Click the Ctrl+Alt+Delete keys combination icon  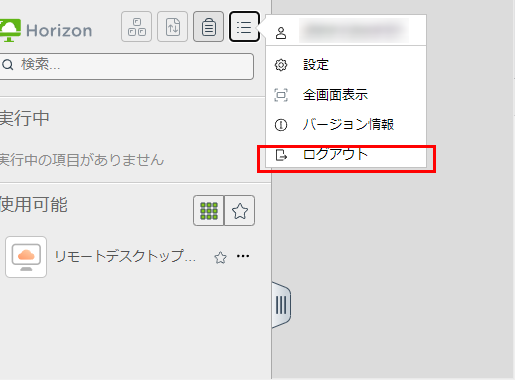(x=136, y=27)
